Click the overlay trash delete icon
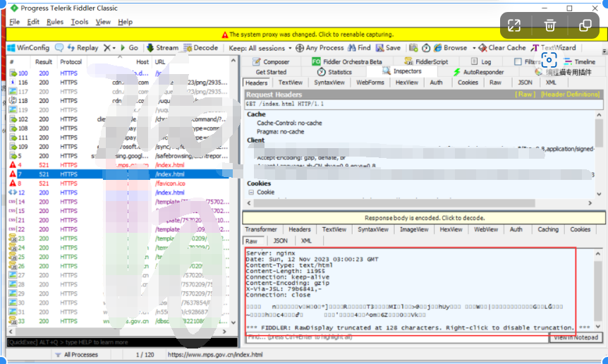608x364 pixels. [x=550, y=25]
